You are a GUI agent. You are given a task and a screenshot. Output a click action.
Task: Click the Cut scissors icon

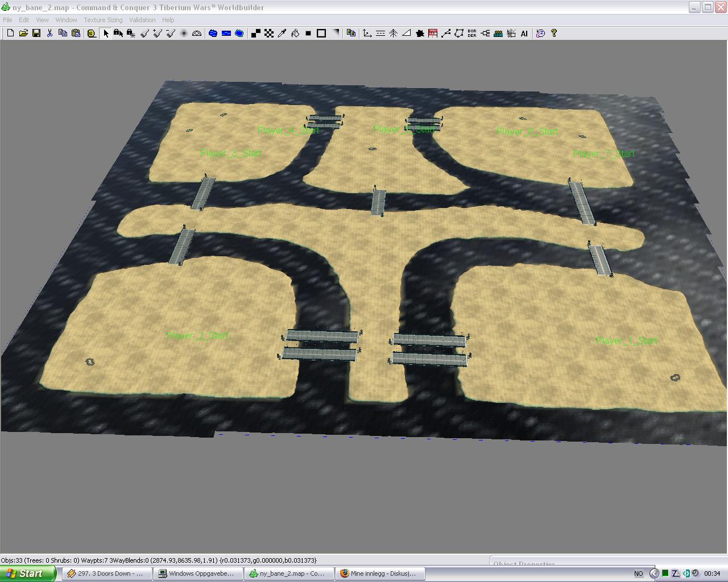tap(49, 34)
